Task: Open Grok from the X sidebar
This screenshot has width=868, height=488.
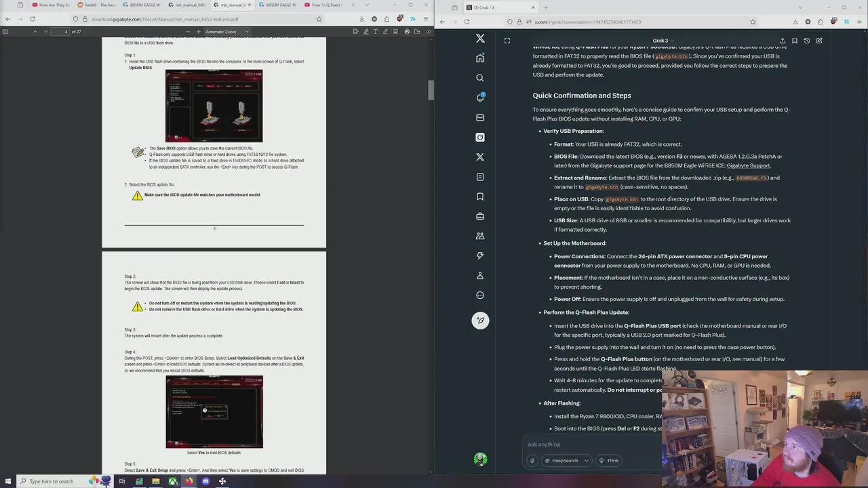Action: tap(480, 137)
